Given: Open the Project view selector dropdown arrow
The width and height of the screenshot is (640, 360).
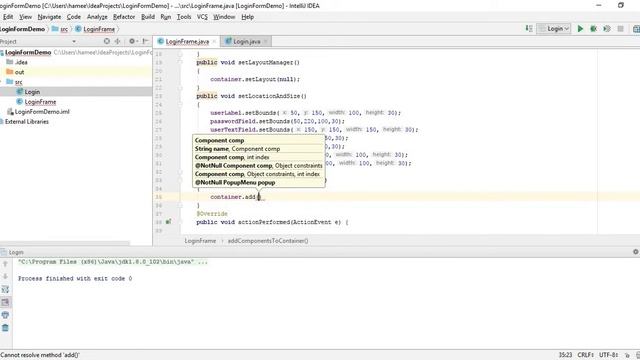Looking at the screenshot, I should (x=74, y=42).
